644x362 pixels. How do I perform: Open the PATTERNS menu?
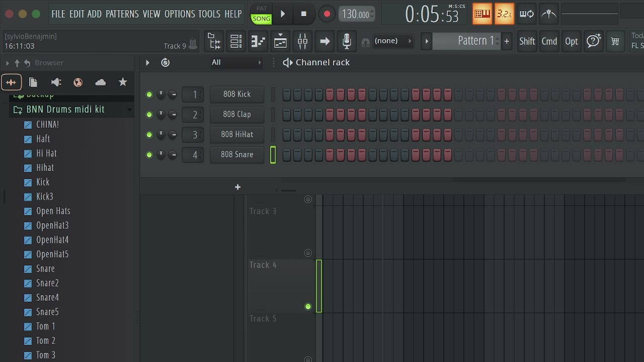point(122,14)
